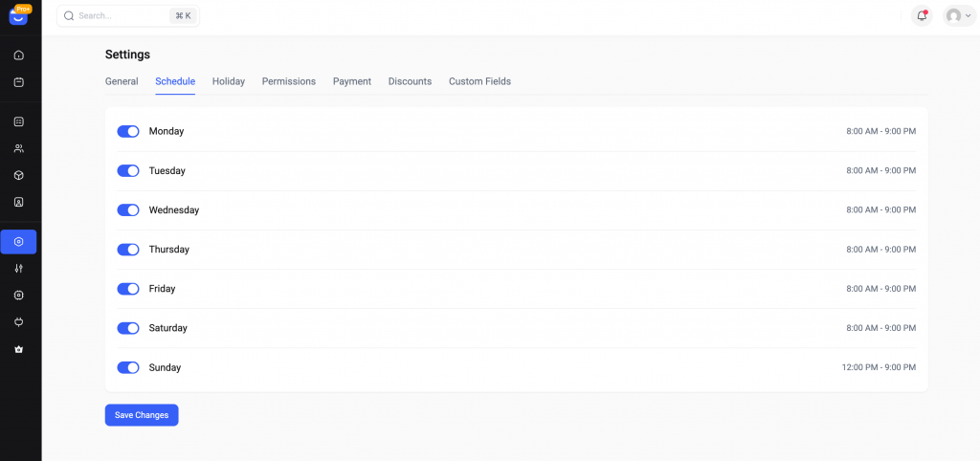Select the highlighted Settings icon in sidebar
980x461 pixels.
coord(19,242)
